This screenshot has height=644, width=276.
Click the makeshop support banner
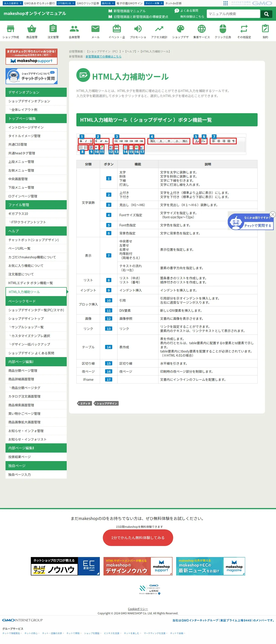[x=32, y=57]
